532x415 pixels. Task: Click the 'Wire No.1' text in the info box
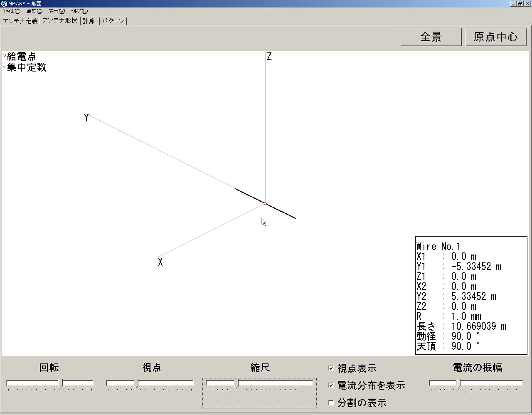click(438, 247)
